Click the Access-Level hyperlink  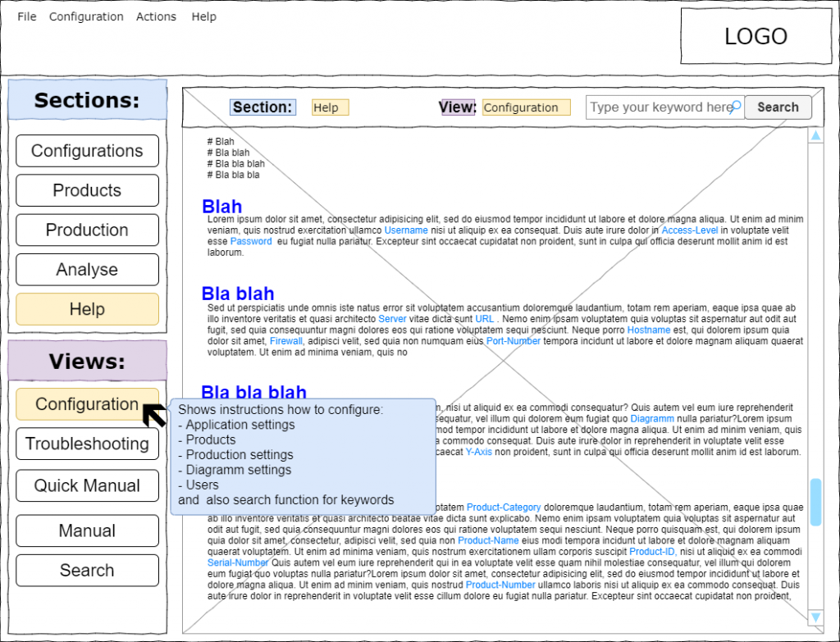pos(689,231)
